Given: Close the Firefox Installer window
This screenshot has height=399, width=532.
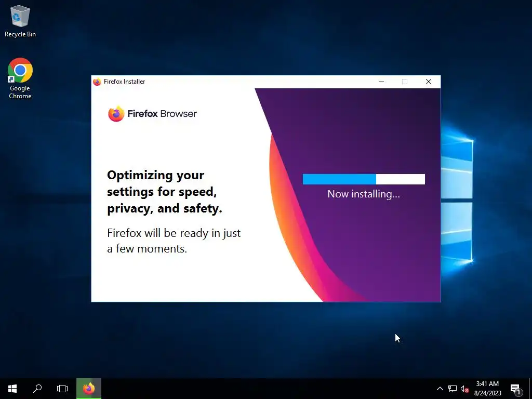Looking at the screenshot, I should pos(429,82).
